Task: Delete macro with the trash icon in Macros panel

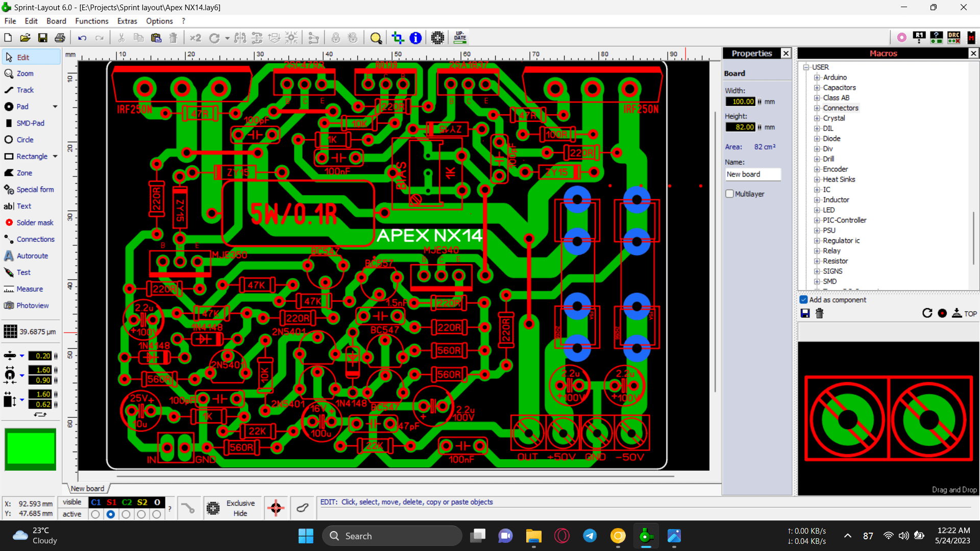Action: (x=819, y=313)
